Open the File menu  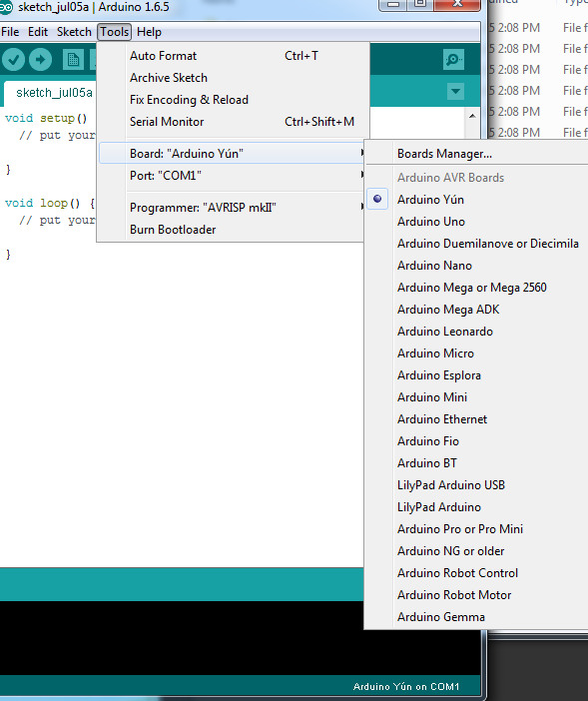10,32
